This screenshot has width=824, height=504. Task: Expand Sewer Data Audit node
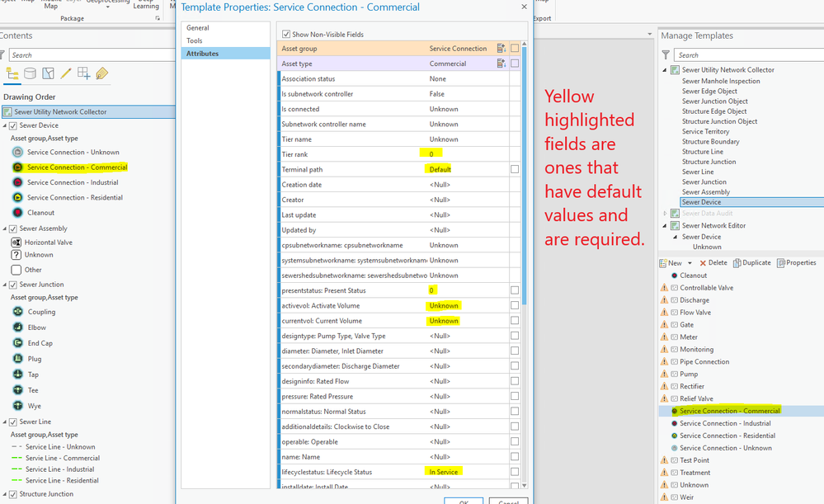(665, 214)
